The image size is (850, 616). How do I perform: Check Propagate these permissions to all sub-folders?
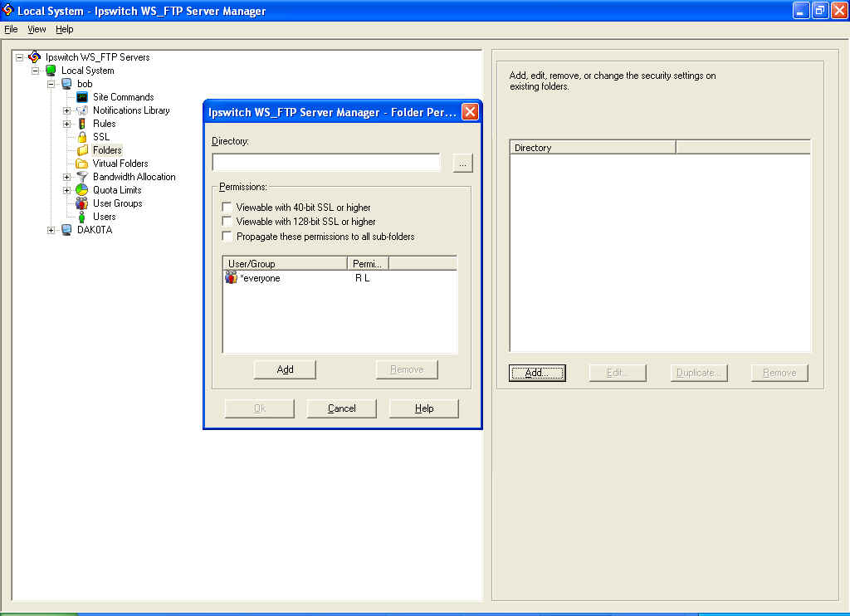227,237
